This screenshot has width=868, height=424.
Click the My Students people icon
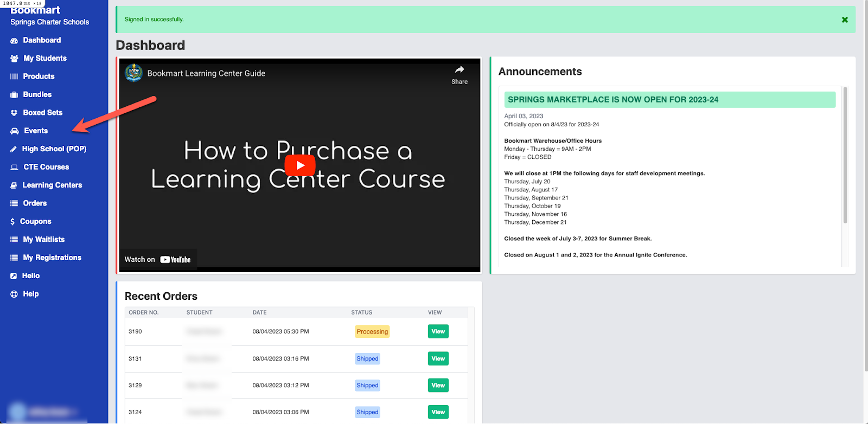click(14, 59)
